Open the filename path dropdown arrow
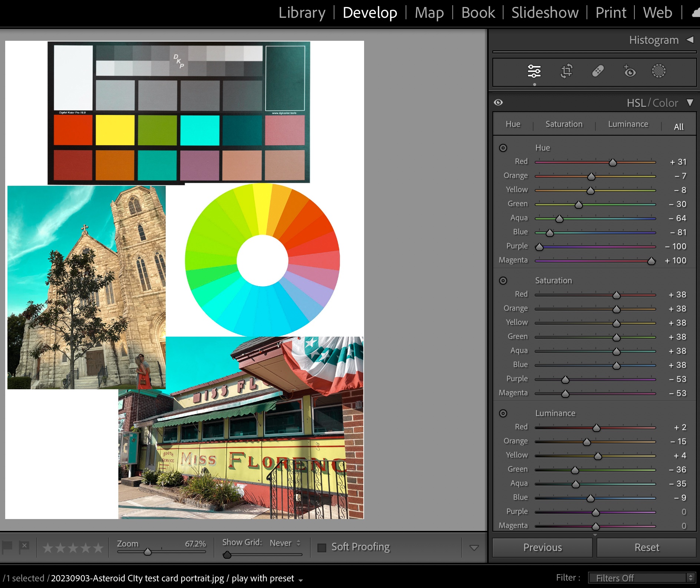Image resolution: width=700 pixels, height=588 pixels. (301, 580)
